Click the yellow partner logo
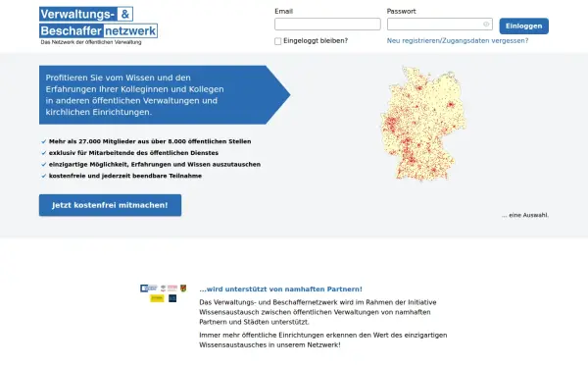Screen dimensions: 588x368 157,298
